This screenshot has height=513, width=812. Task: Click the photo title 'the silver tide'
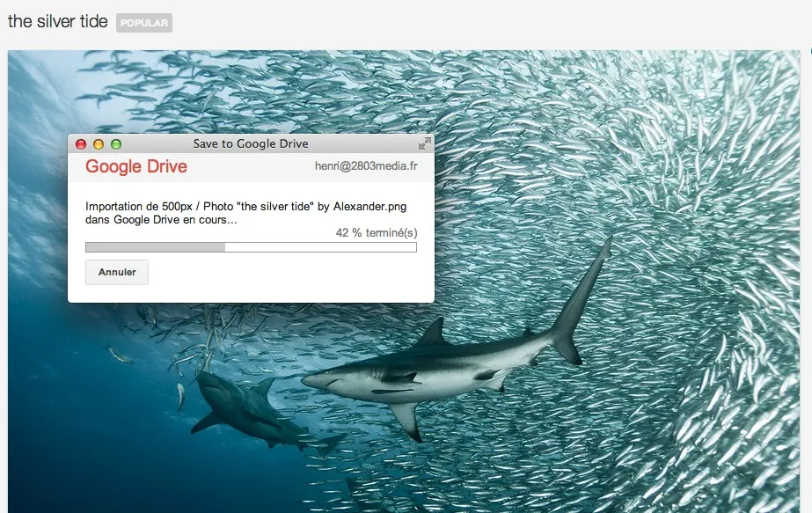(x=58, y=21)
